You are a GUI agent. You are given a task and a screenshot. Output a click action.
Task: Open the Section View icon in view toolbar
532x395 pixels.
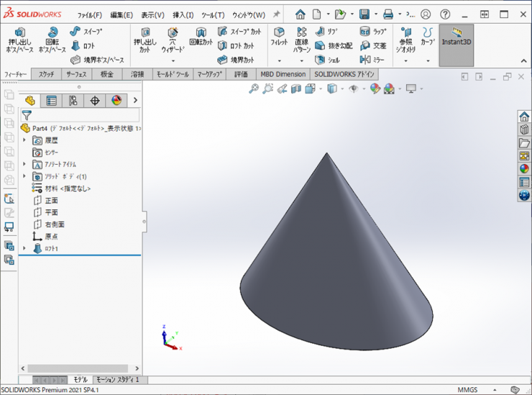tap(297, 88)
